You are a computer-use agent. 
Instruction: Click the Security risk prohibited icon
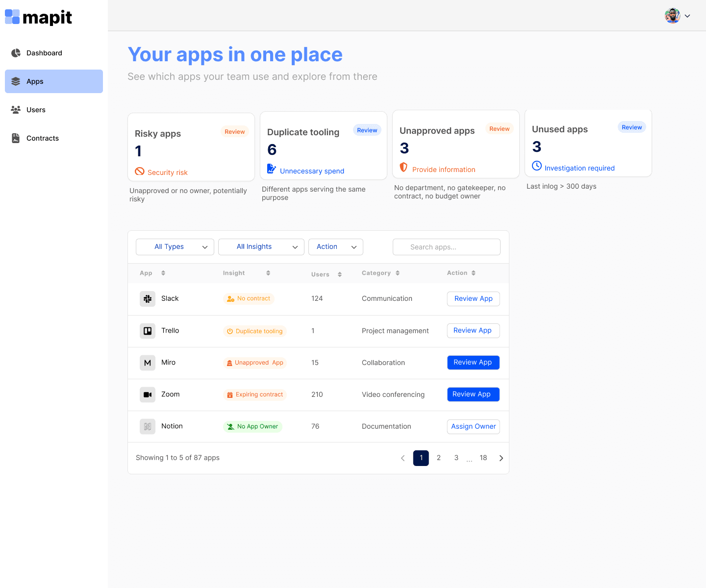pyautogui.click(x=140, y=171)
